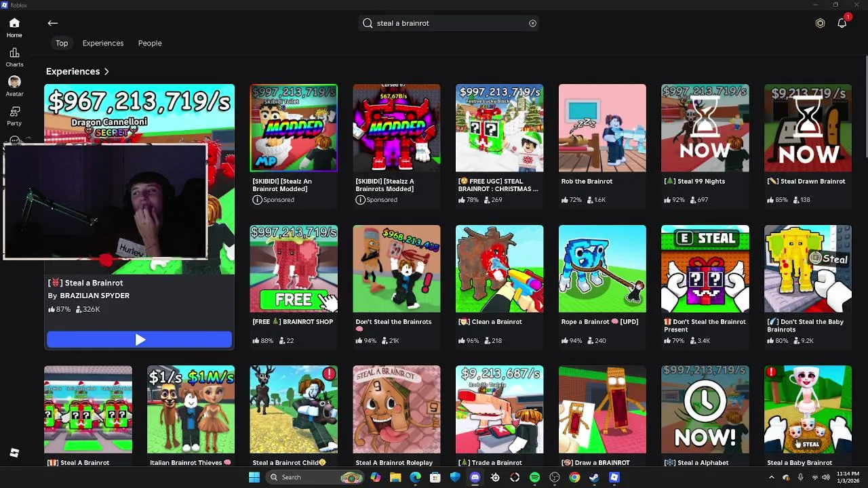Image resolution: width=868 pixels, height=488 pixels.
Task: Click the microphone tray icon
Action: tap(800, 477)
